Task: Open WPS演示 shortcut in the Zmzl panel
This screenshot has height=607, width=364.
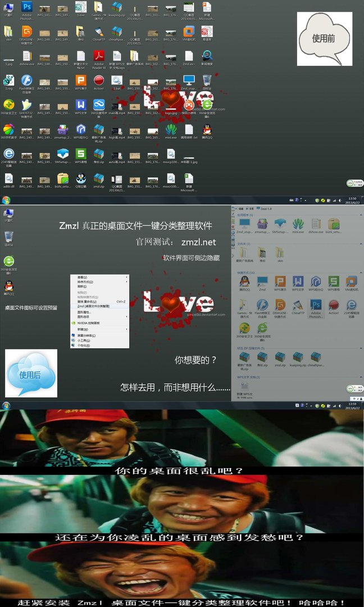Action: point(280,282)
